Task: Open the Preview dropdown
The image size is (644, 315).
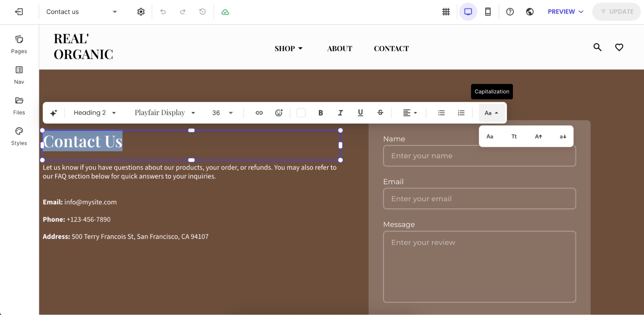Action: (x=566, y=12)
